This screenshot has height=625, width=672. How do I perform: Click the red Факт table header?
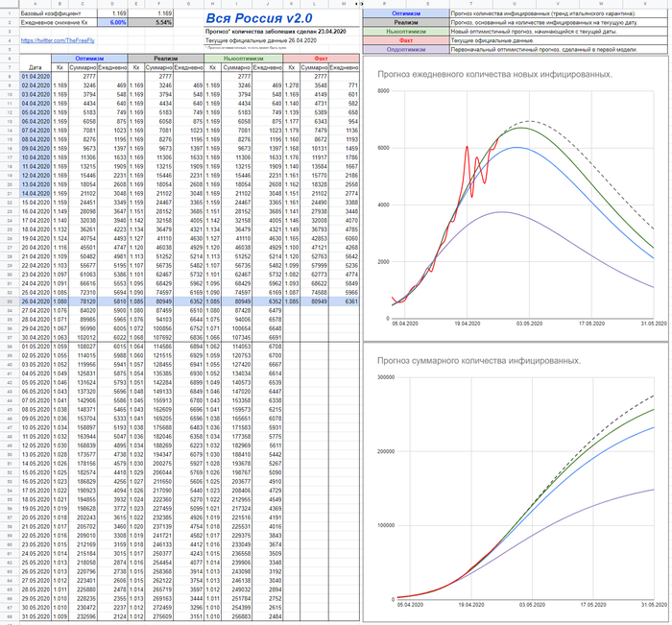[x=324, y=59]
